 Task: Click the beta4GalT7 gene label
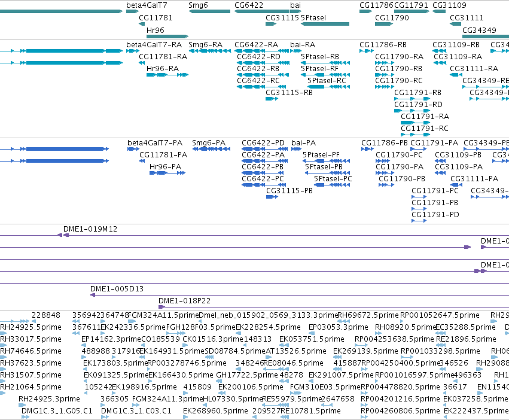point(147,5)
